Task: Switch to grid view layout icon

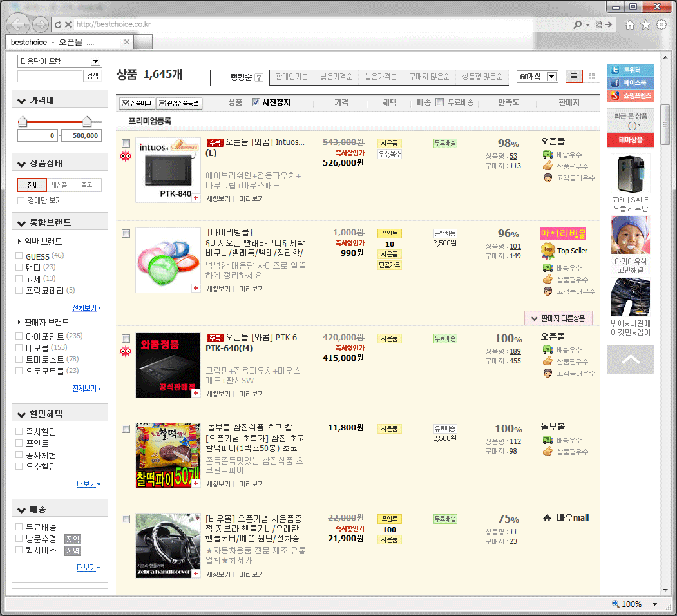Action: [591, 77]
